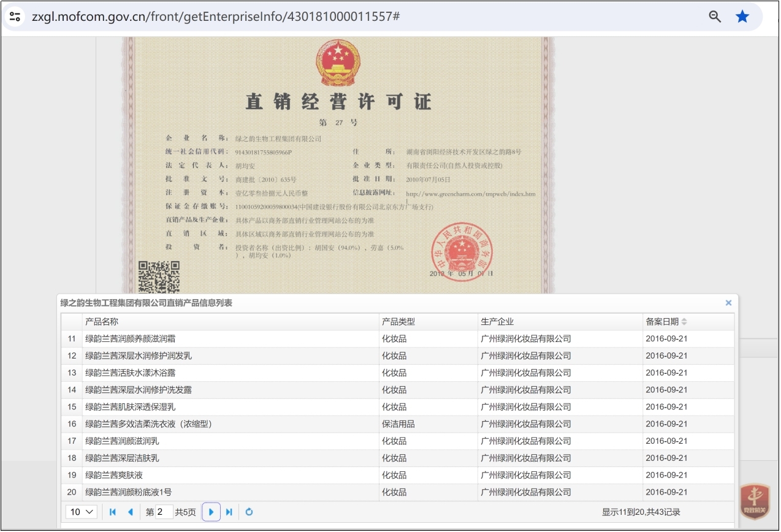Select row 绿韵兰茜爽肤液
781x532 pixels.
(398, 475)
